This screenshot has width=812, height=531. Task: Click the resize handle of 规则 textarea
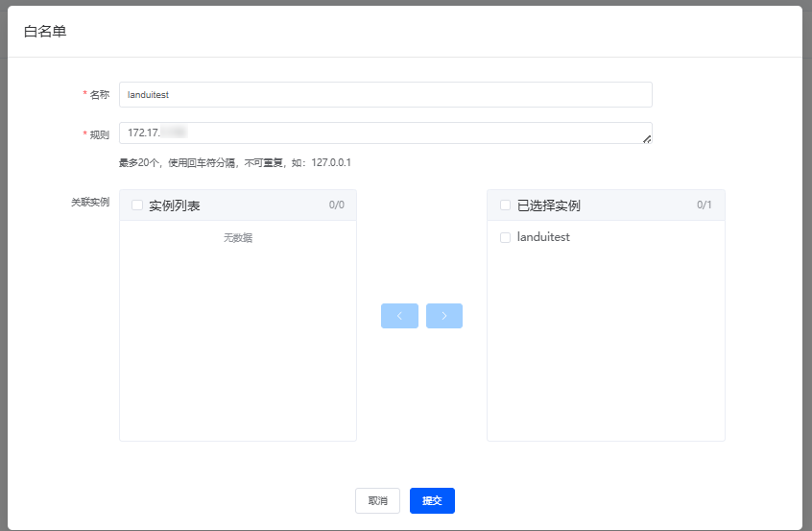point(647,139)
